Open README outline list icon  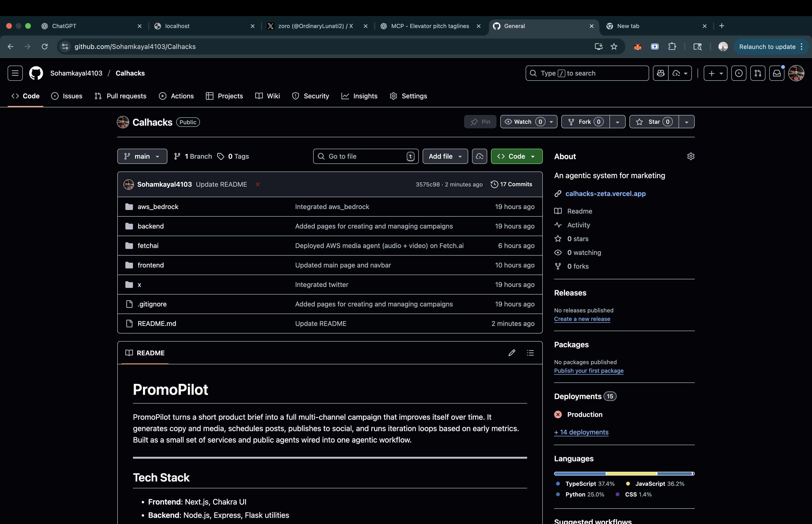click(x=530, y=353)
